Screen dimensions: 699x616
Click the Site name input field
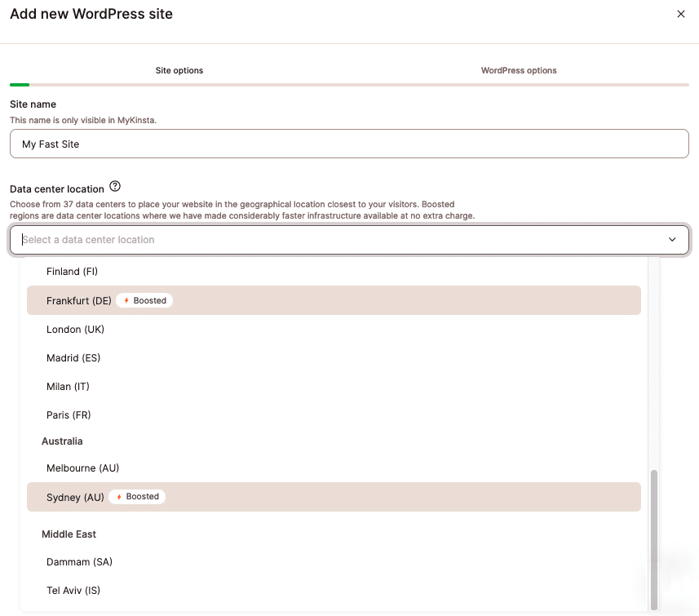(x=349, y=144)
